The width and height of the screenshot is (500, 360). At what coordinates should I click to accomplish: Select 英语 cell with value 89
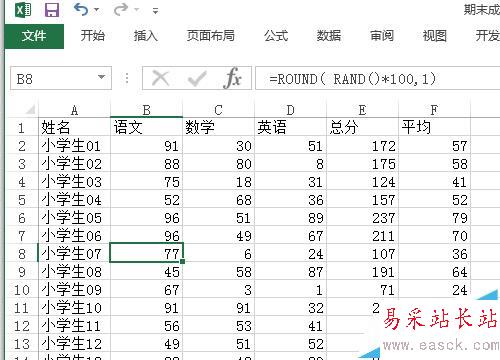tap(290, 217)
